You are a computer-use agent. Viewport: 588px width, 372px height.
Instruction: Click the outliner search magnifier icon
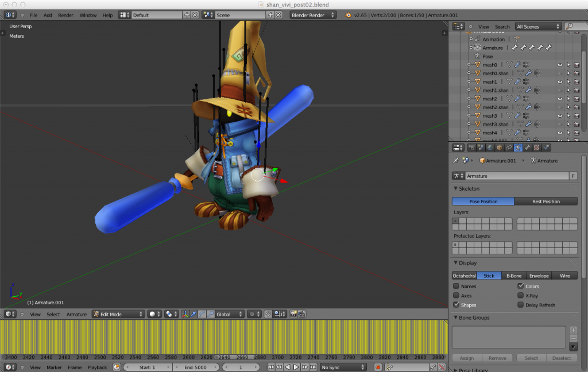(570, 26)
